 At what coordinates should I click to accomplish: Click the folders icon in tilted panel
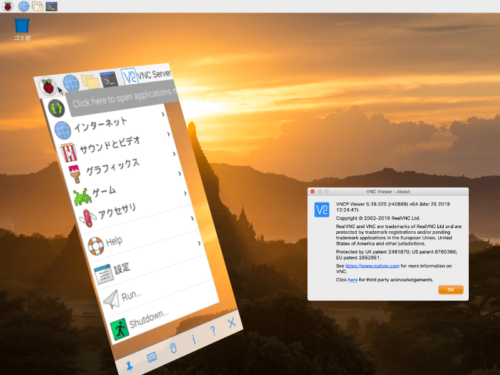pyautogui.click(x=90, y=81)
